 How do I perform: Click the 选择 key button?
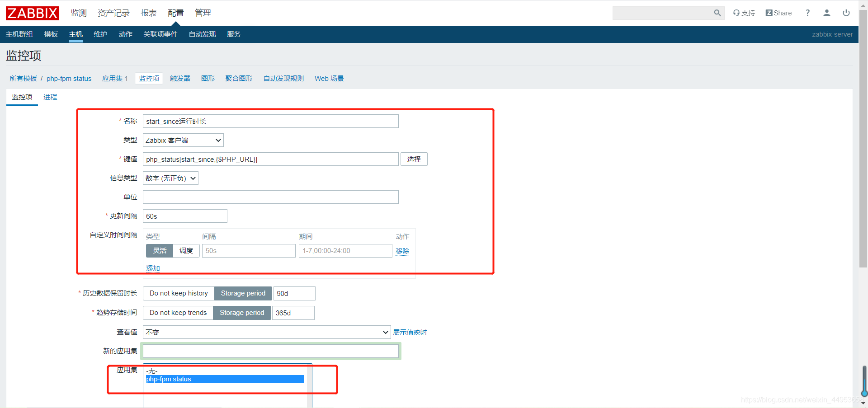point(414,159)
